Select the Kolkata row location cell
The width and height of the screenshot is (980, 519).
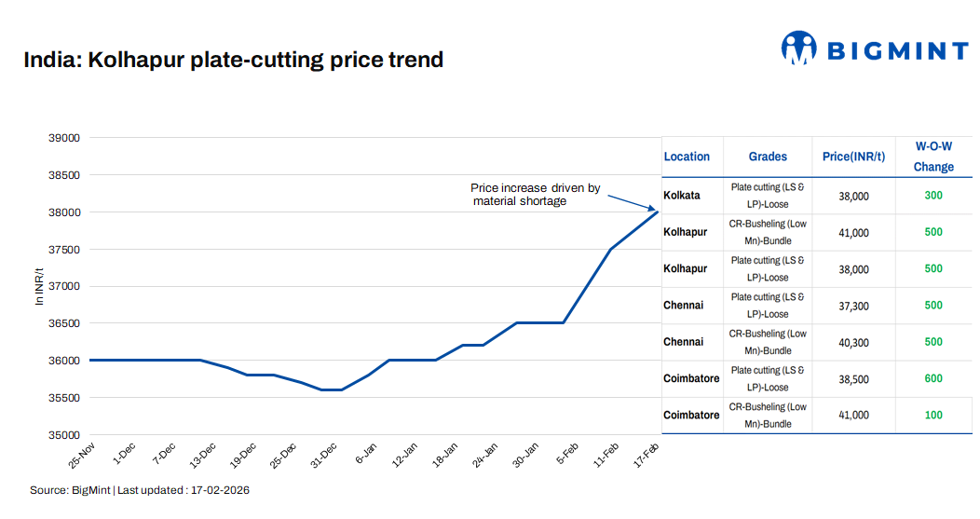coord(682,196)
